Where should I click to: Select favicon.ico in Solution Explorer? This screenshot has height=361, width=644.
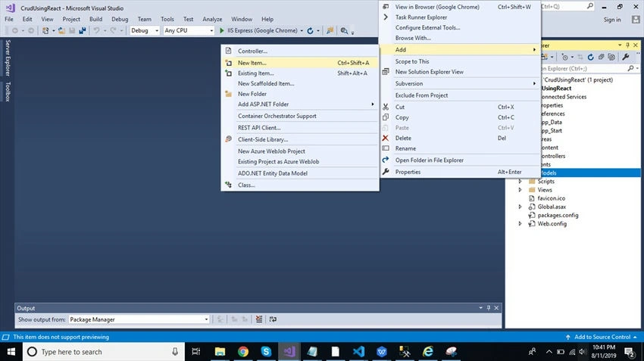pos(551,198)
